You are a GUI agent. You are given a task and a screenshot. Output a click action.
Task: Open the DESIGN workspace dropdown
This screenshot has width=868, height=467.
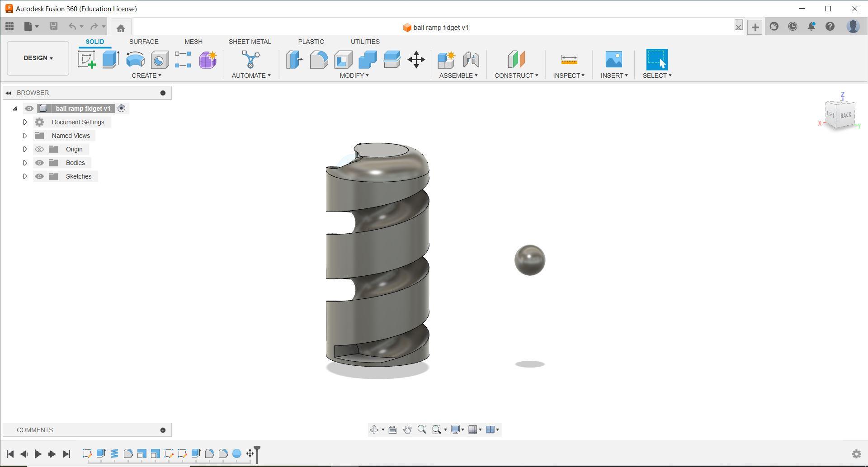38,58
